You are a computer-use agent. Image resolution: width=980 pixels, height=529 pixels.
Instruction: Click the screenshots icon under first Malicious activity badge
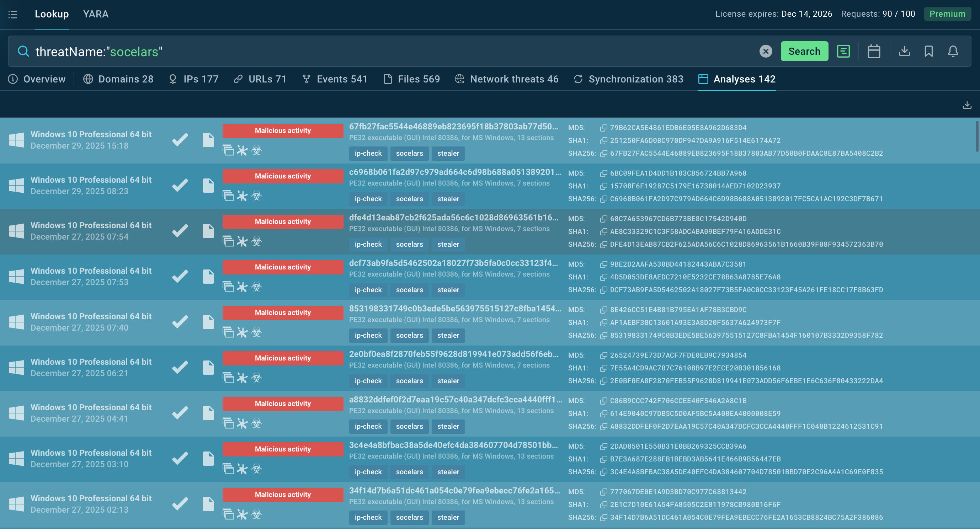point(228,151)
